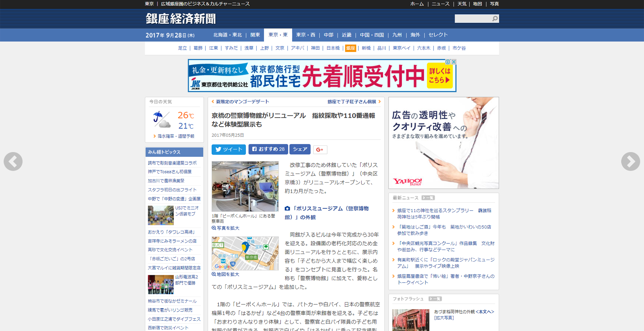Click the Google map thumbnail

(245, 253)
